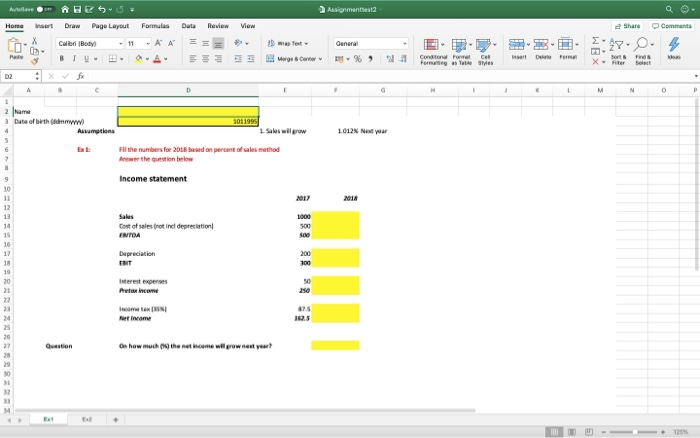Open Format as Table

(462, 51)
